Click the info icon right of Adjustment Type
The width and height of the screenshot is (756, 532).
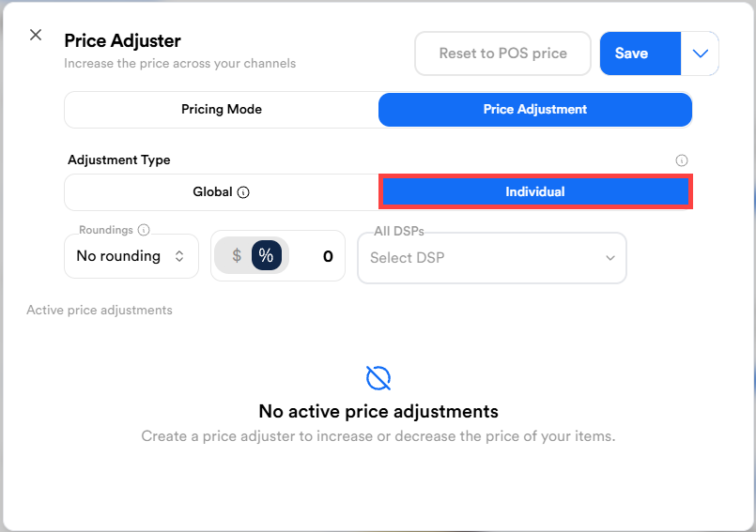click(682, 160)
